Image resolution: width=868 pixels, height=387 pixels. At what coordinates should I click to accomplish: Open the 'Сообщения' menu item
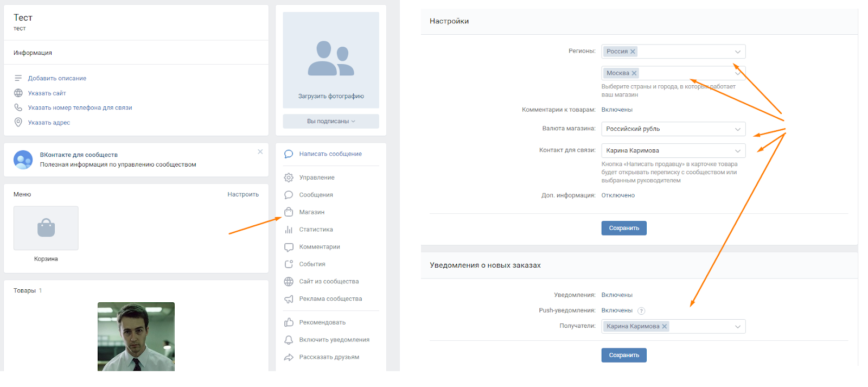tap(316, 195)
